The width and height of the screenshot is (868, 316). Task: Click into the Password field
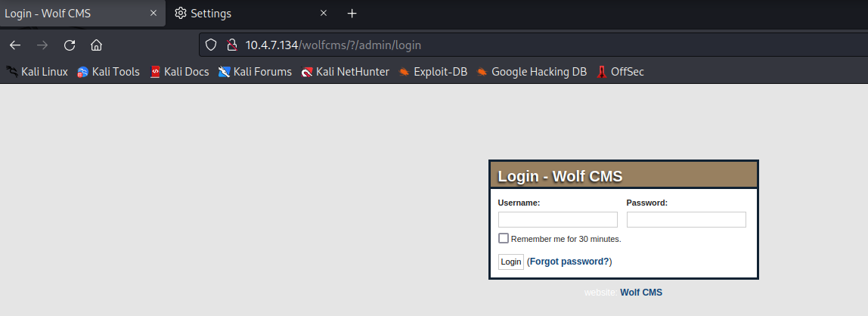point(686,220)
